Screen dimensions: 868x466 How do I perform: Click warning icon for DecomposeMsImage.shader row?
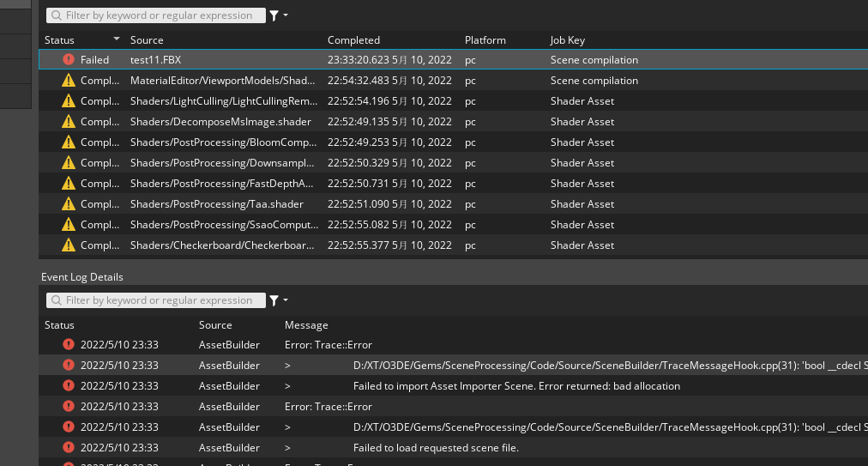[68, 121]
